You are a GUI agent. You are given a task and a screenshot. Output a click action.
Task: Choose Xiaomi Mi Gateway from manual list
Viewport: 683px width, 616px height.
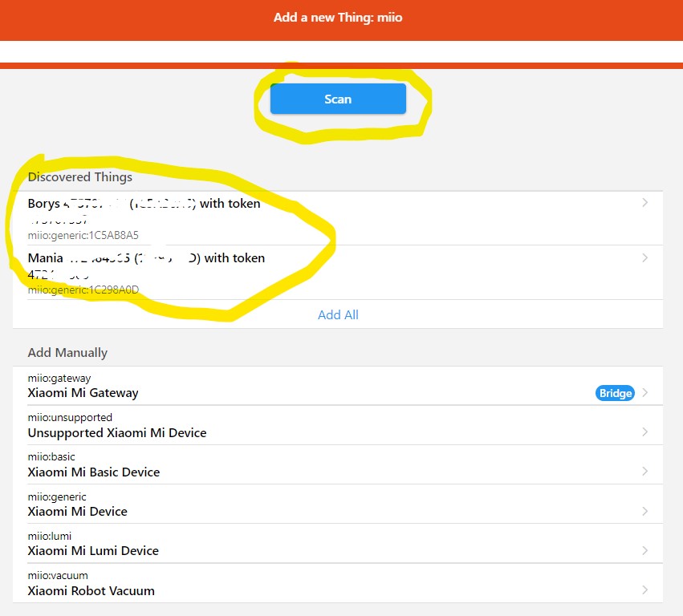(83, 393)
